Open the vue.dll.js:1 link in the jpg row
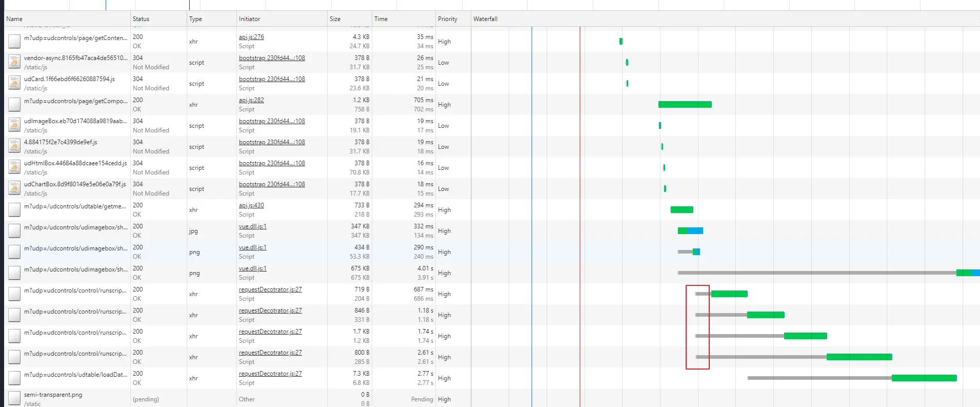 pos(253,226)
